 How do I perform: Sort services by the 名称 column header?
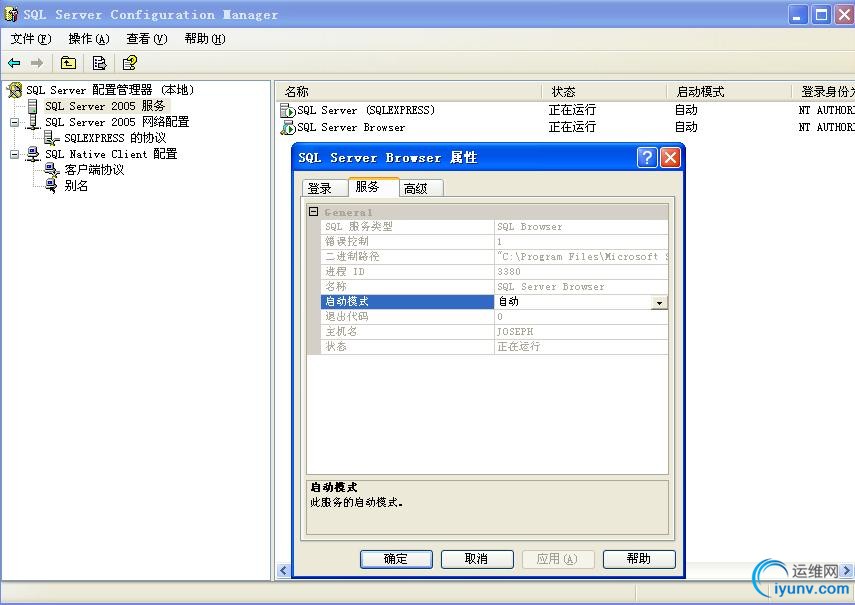409,92
